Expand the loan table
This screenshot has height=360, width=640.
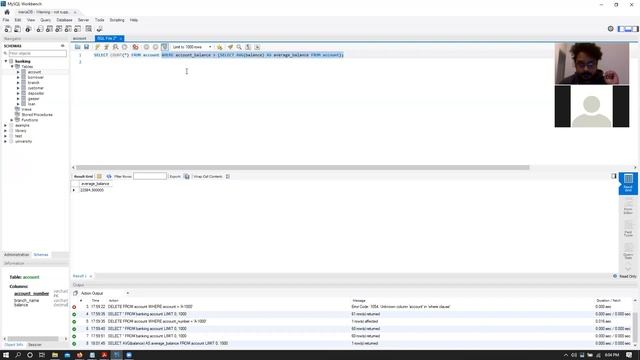pyautogui.click(x=18, y=104)
